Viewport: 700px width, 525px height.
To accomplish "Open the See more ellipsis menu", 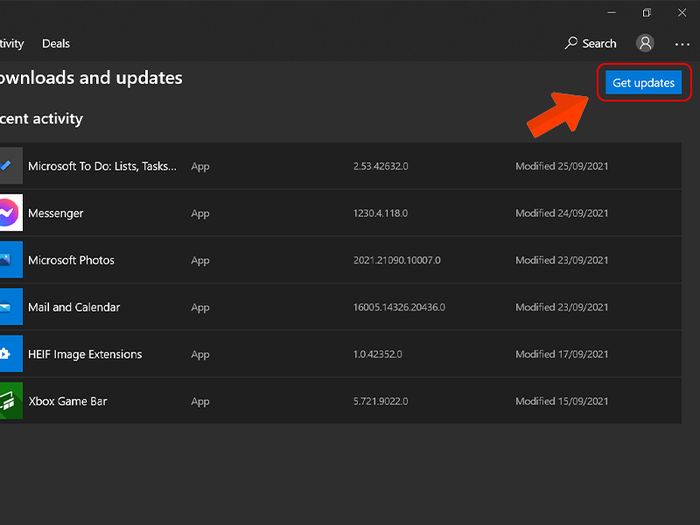I will [x=682, y=44].
